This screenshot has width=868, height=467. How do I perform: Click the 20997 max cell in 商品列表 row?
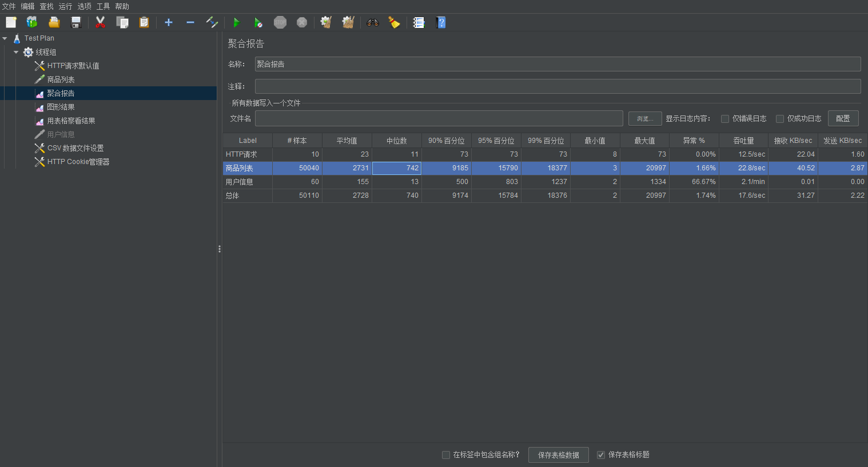644,168
